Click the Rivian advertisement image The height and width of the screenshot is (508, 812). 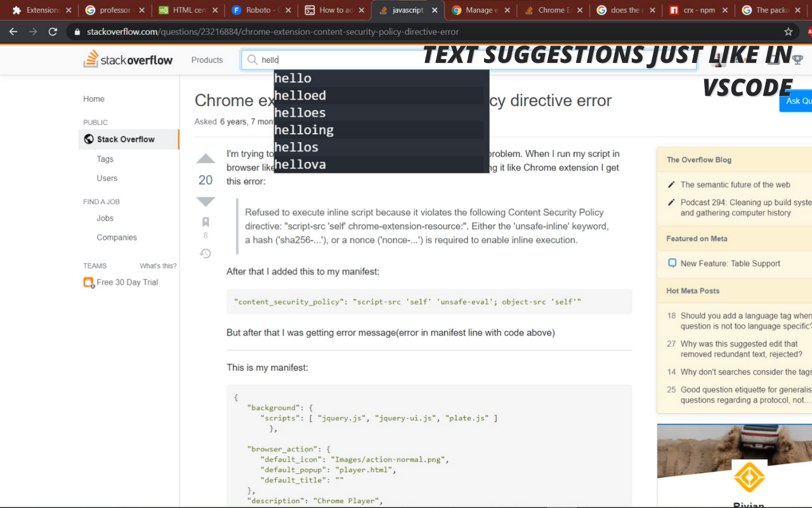point(735,466)
